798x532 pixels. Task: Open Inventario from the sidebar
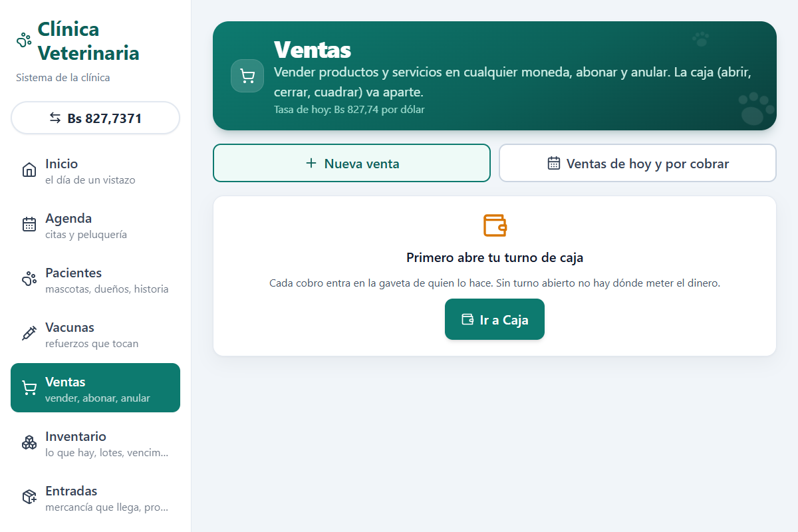click(95, 443)
